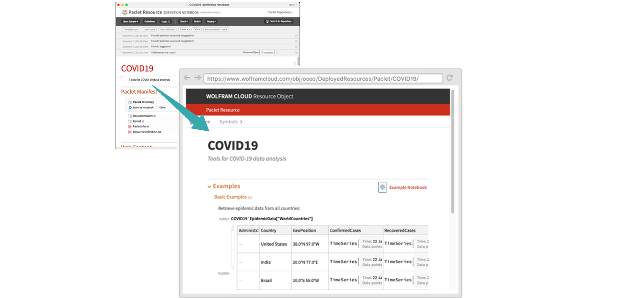Open the PacletInfo.m file icon

[x=130, y=126]
